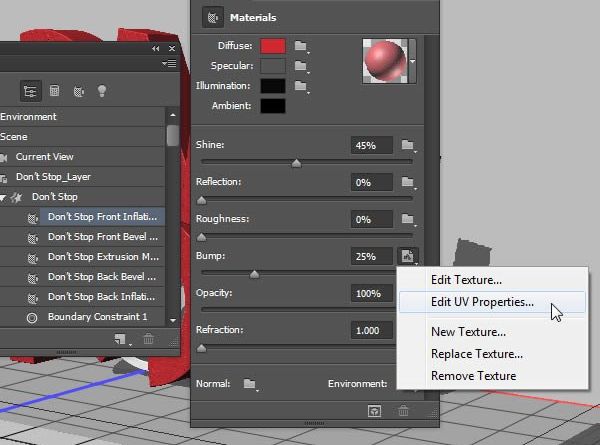The height and width of the screenshot is (445, 600).
Task: Click the Refraction 1.000 value field
Action: [x=372, y=331]
